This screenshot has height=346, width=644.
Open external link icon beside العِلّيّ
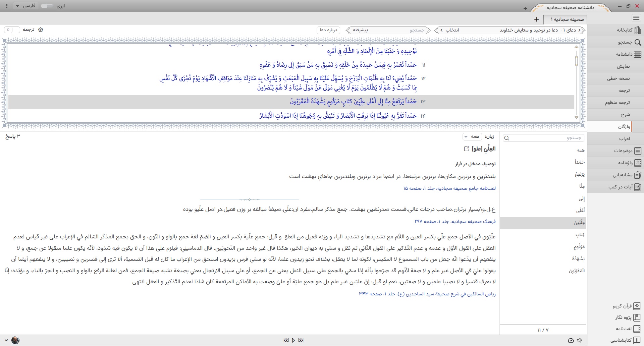click(466, 149)
